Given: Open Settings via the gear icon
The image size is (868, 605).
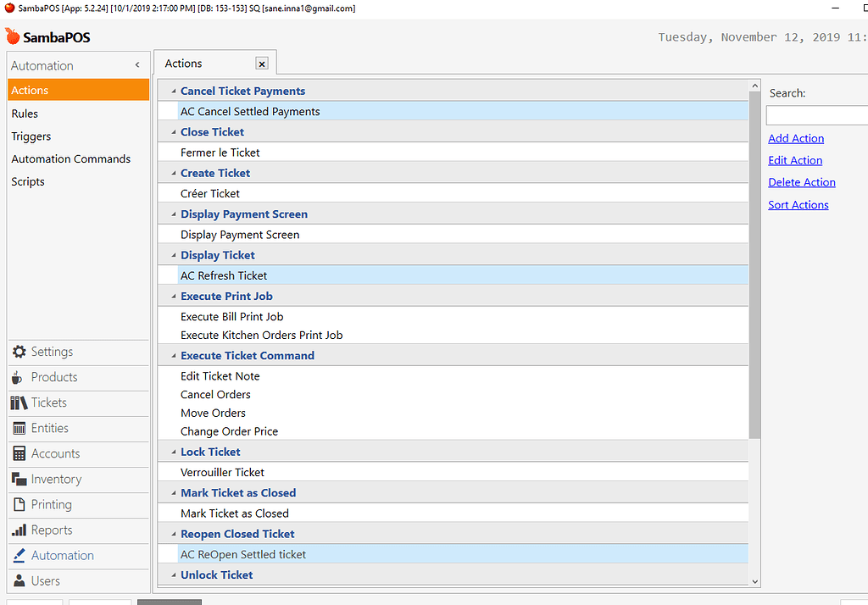Looking at the screenshot, I should (x=19, y=352).
